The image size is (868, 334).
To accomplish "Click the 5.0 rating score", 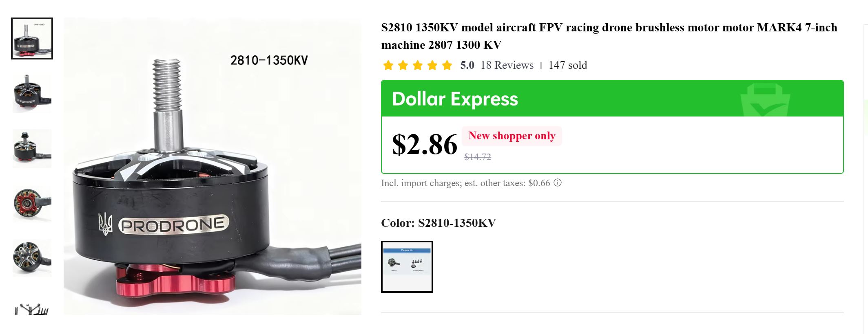I will (467, 65).
